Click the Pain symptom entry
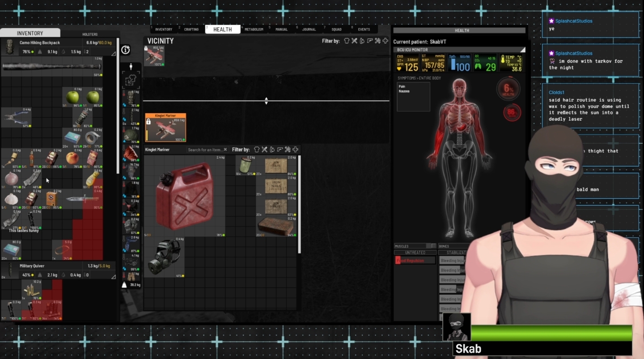The width and height of the screenshot is (644, 359). (x=402, y=86)
